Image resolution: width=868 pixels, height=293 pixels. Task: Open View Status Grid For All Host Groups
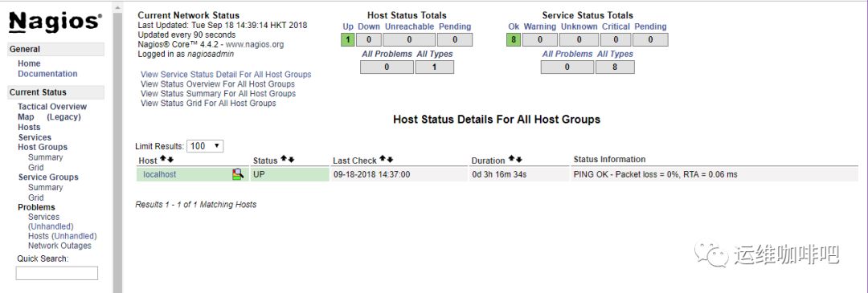click(x=208, y=103)
